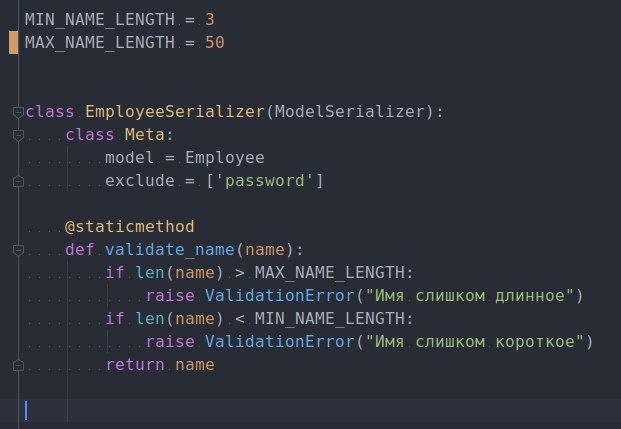Click MIN_NAME_LENGTH in the if condition
Screen dimensions: 621x429
pyautogui.click(x=330, y=318)
